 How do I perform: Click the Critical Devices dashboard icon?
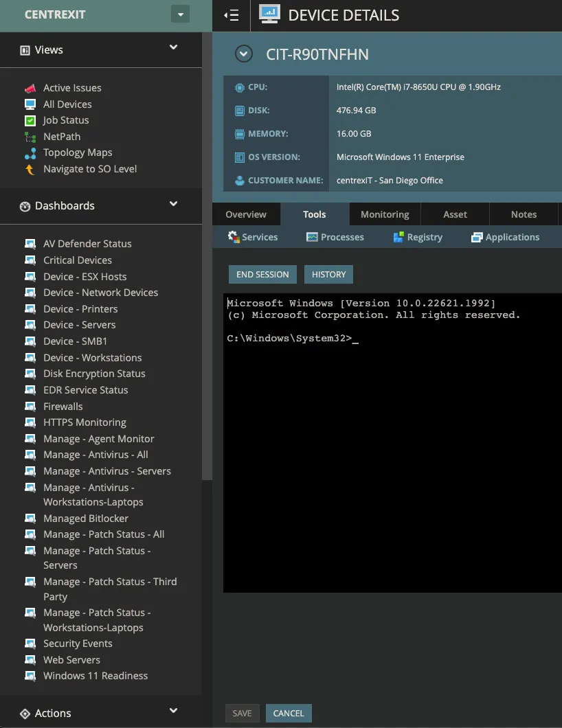pos(30,260)
